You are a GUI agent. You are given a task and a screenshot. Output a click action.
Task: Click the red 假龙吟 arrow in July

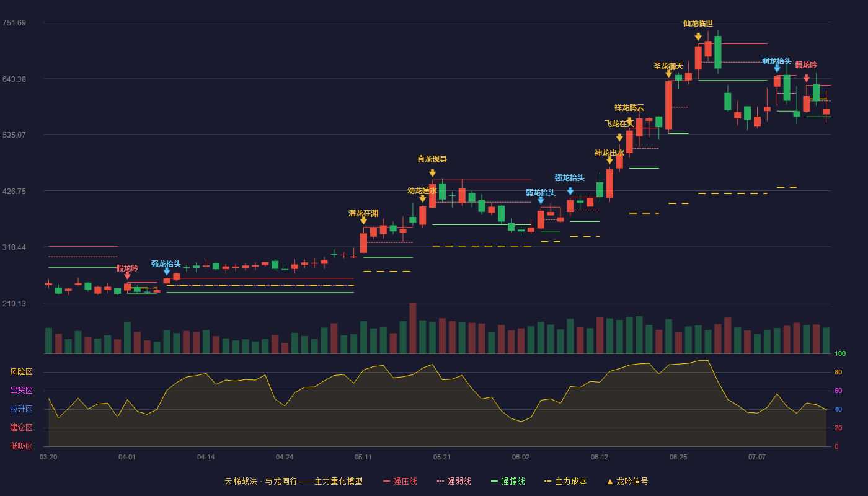click(x=807, y=79)
